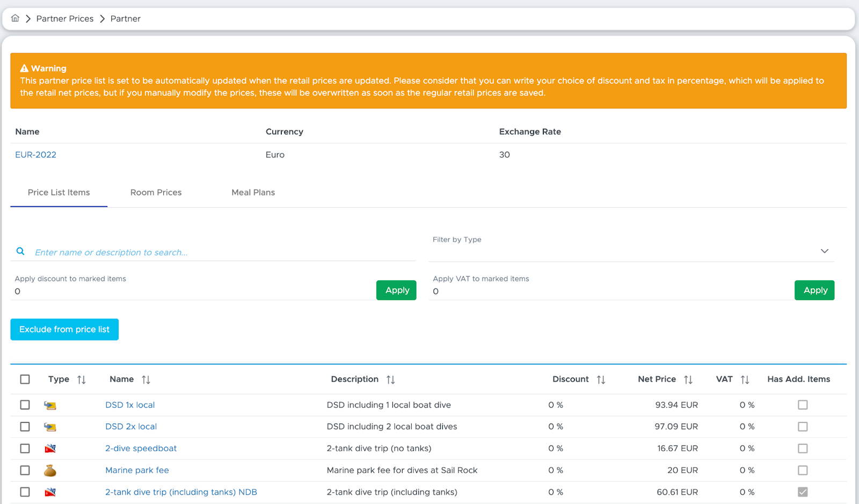Click net price 97.09 EUR cell
The image size is (859, 504).
click(676, 426)
